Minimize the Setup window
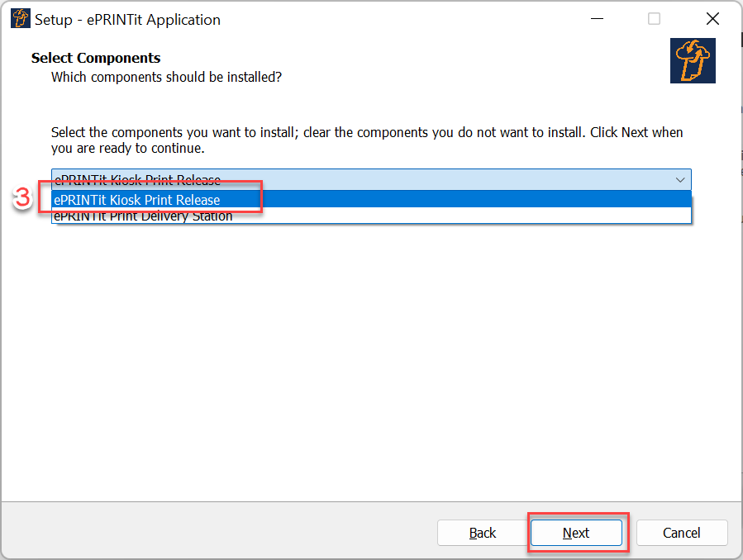Viewport: 743px width, 560px height. (597, 19)
